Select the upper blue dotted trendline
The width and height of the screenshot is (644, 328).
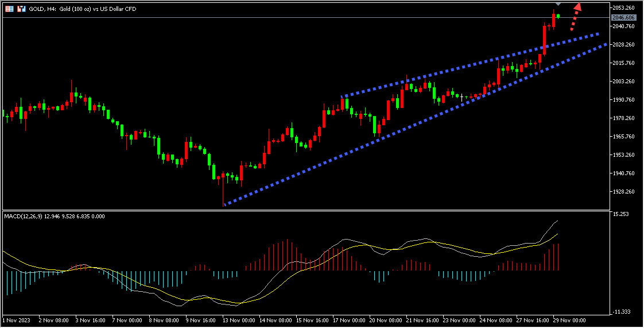pyautogui.click(x=470, y=65)
